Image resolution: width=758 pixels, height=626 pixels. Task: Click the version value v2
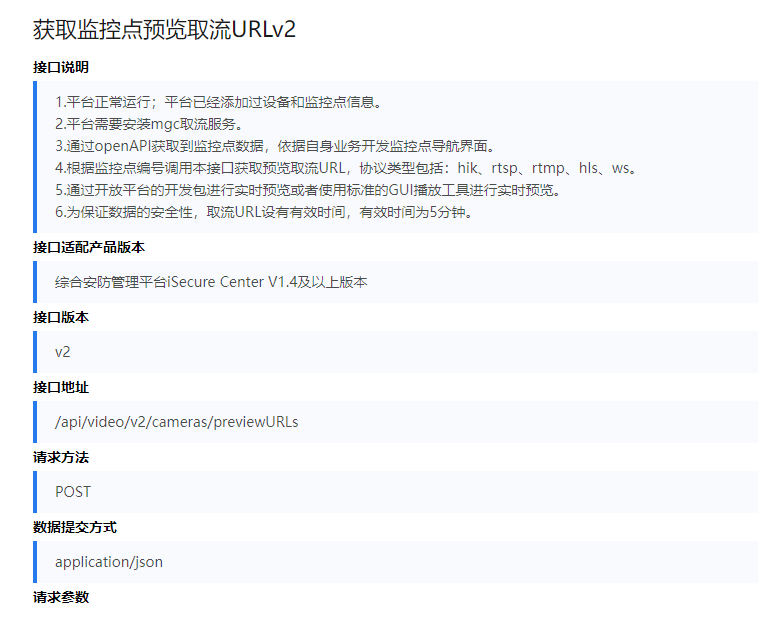pyautogui.click(x=62, y=352)
